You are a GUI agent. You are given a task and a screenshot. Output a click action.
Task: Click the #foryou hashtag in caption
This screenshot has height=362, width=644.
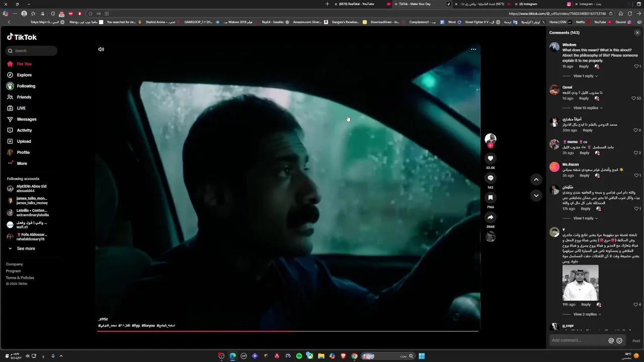click(148, 326)
